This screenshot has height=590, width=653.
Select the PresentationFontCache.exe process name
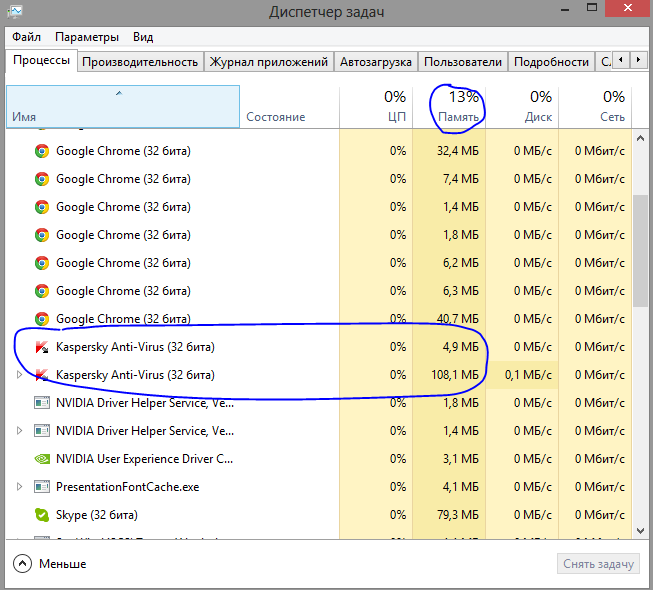pyautogui.click(x=127, y=487)
